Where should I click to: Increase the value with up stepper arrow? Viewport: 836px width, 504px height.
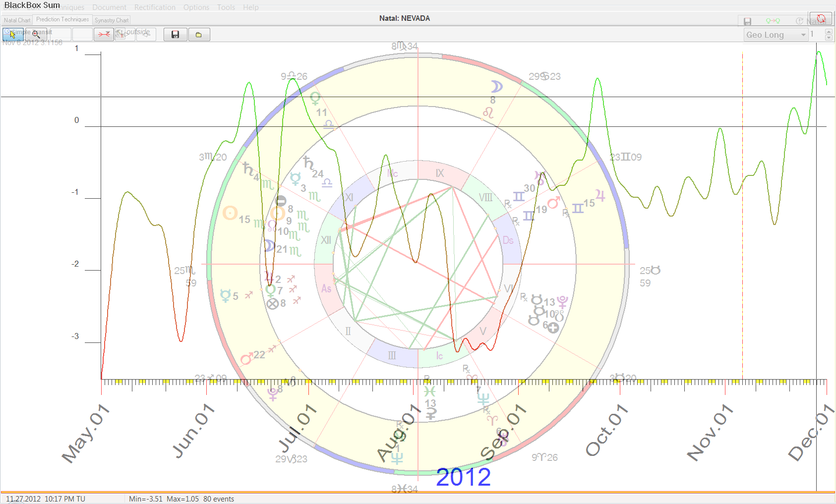coord(829,32)
